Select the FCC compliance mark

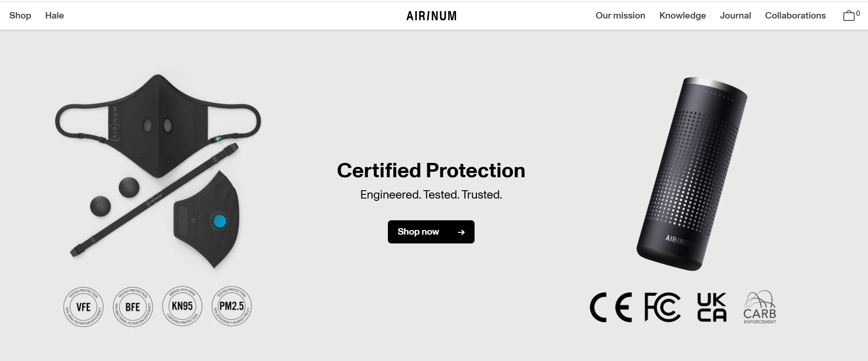point(661,306)
